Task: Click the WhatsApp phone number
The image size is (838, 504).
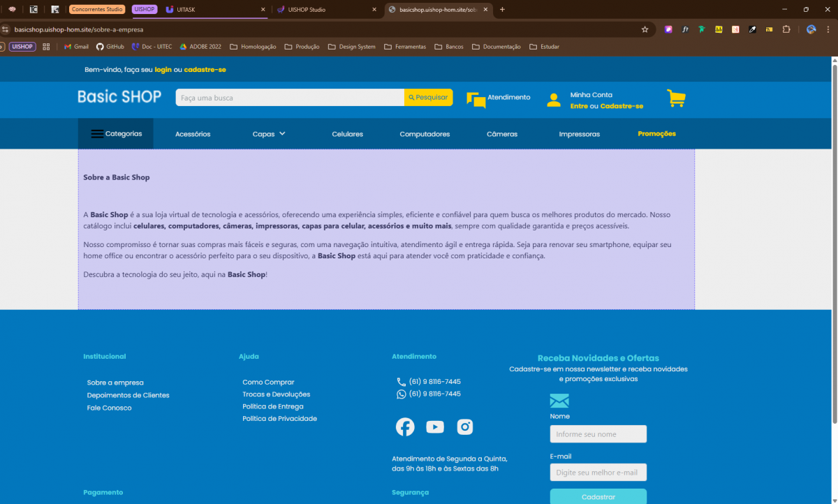Action: tap(434, 394)
